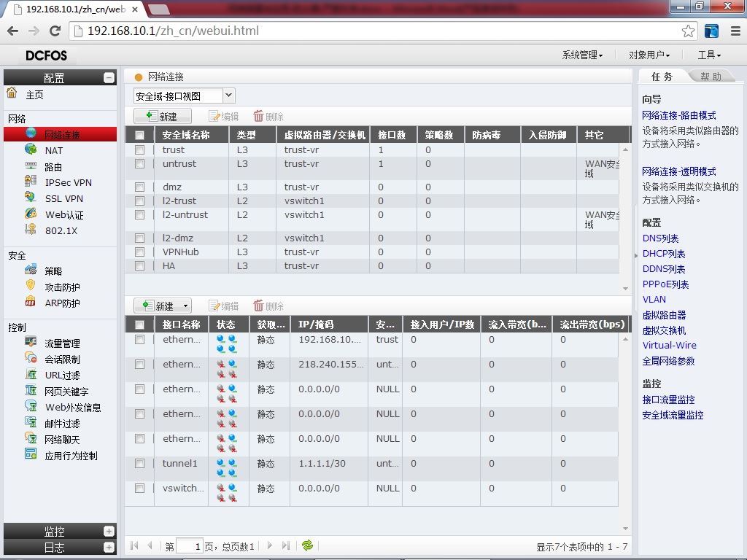Click 新建 button above security zone table
Viewport: 747px width, 560px height.
click(163, 116)
